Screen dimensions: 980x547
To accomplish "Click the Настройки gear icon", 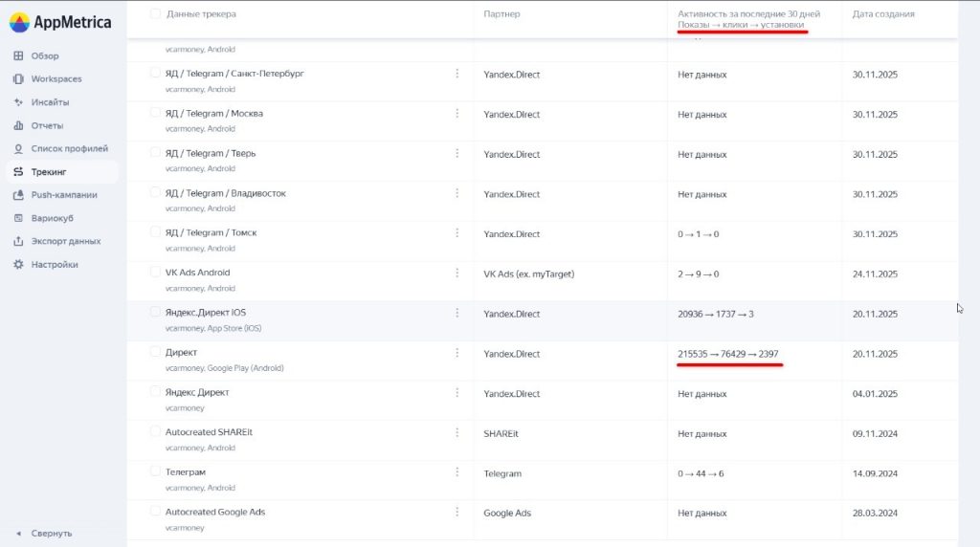I will [18, 264].
